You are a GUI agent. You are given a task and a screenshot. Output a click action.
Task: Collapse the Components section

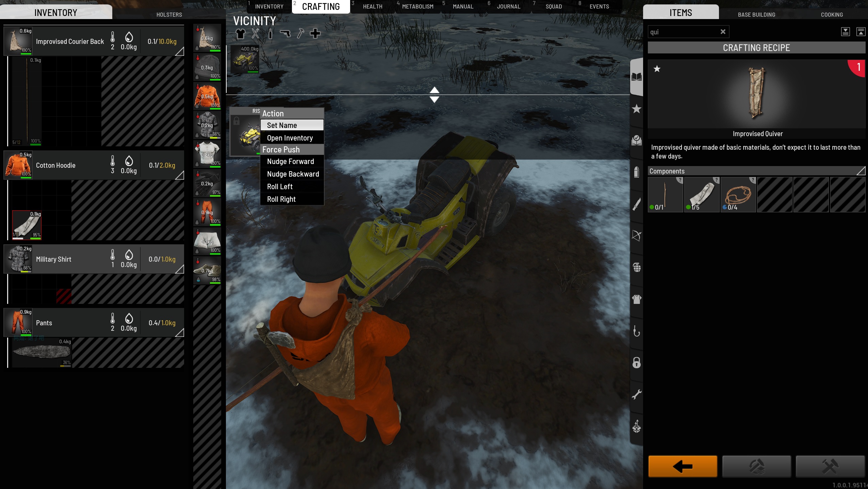(861, 171)
